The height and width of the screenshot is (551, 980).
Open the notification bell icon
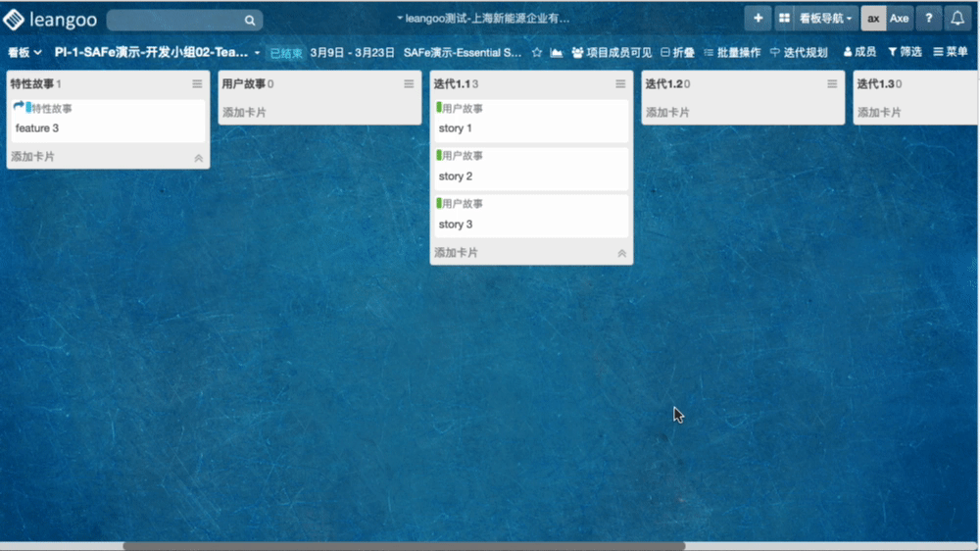coord(957,19)
